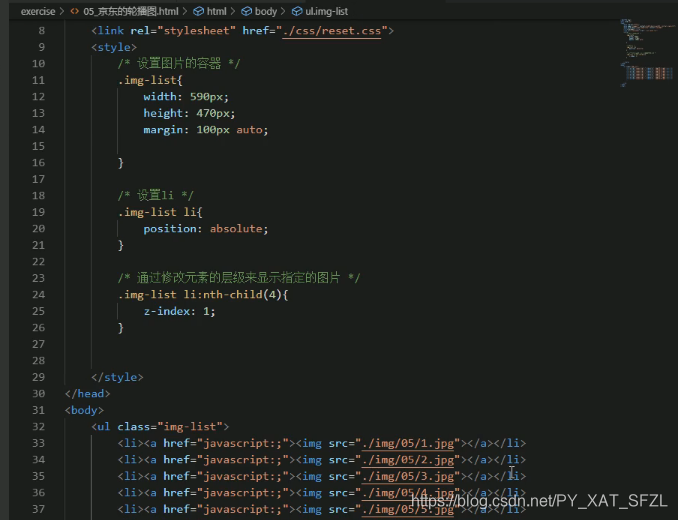Click the cube icon before 'body' breadcrumb
The image size is (678, 520).
[x=246, y=12]
